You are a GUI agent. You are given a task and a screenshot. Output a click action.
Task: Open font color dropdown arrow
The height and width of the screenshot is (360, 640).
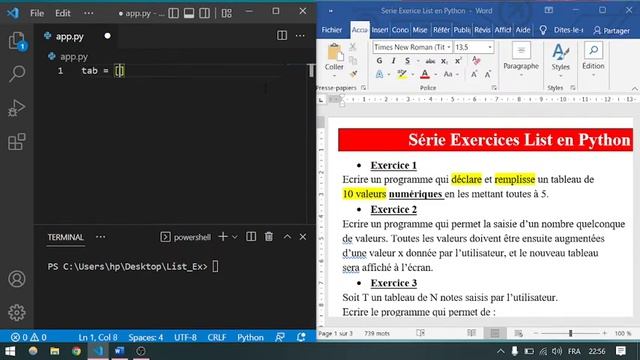[436, 74]
